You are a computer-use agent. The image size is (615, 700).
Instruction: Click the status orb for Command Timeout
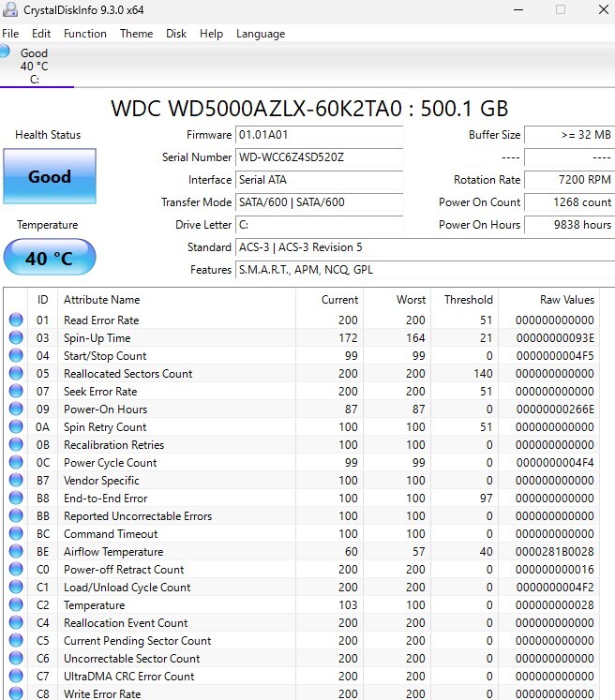(x=16, y=533)
